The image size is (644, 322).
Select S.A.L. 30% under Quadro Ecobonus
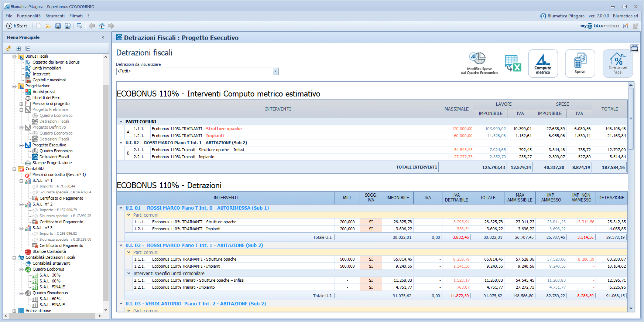pos(50,275)
